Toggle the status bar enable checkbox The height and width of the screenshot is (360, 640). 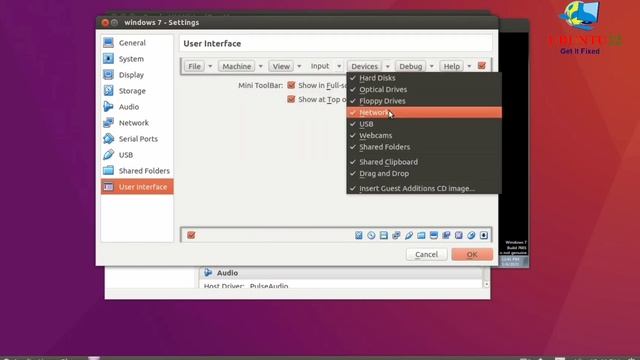pos(191,235)
